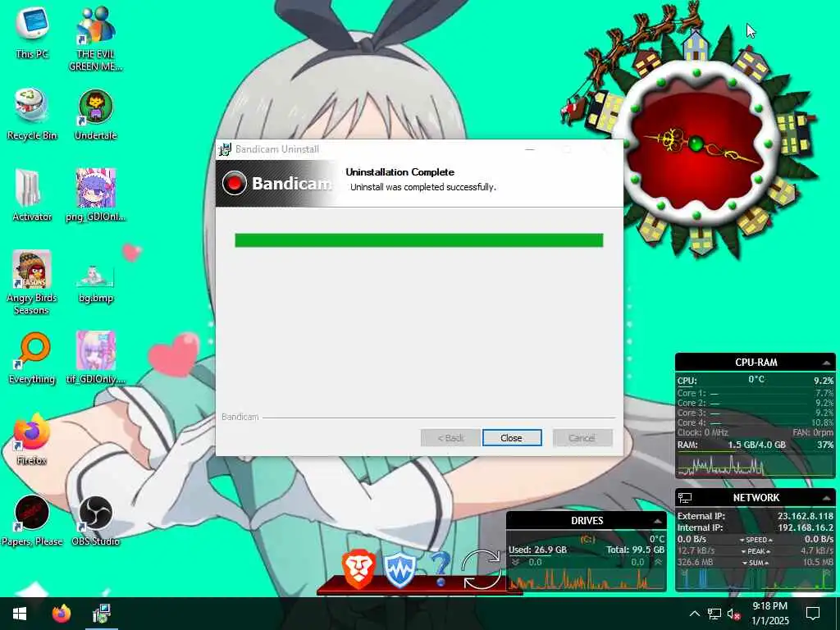Select the Recycle Bin icon

click(x=32, y=115)
